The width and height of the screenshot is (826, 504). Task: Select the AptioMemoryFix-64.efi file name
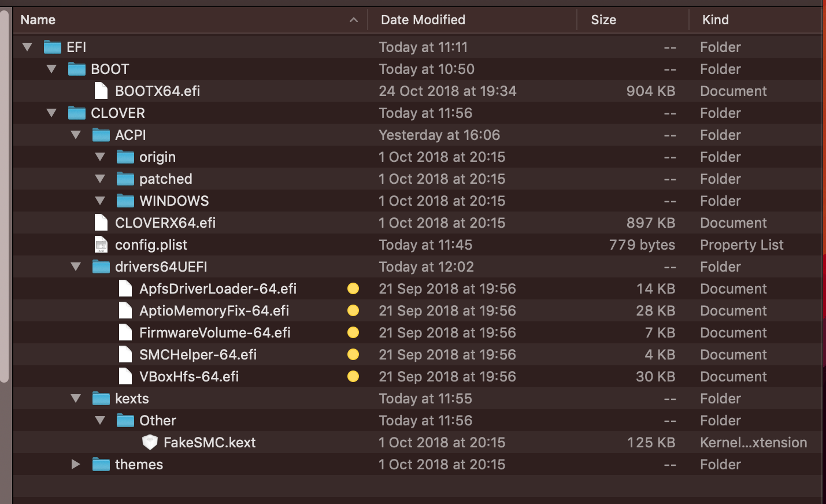click(214, 310)
